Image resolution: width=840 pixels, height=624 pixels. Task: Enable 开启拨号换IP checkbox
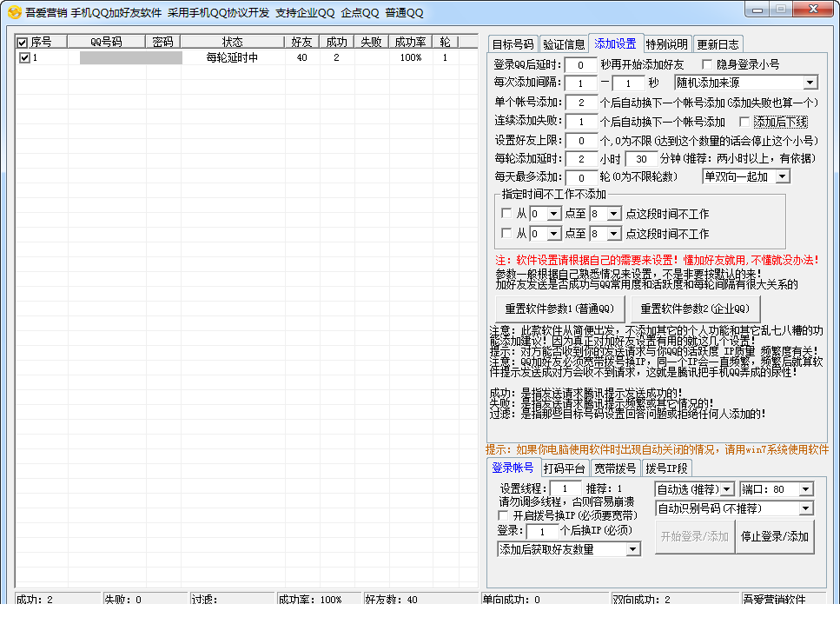[x=503, y=515]
